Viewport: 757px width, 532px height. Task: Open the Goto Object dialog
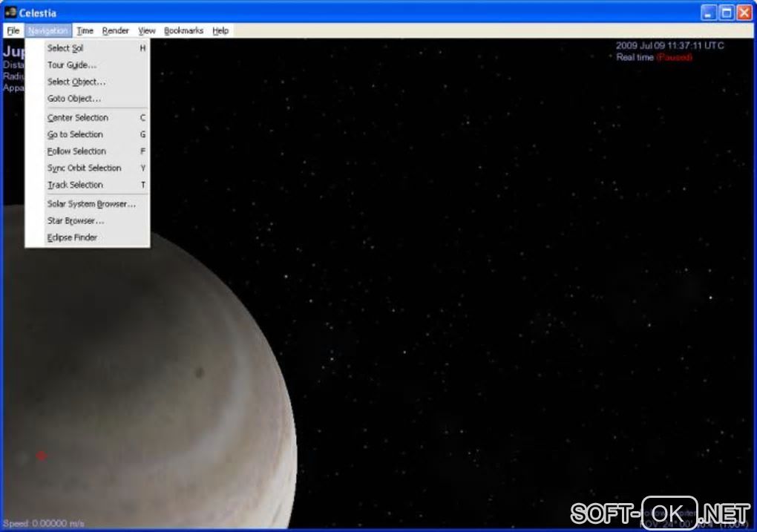73,99
